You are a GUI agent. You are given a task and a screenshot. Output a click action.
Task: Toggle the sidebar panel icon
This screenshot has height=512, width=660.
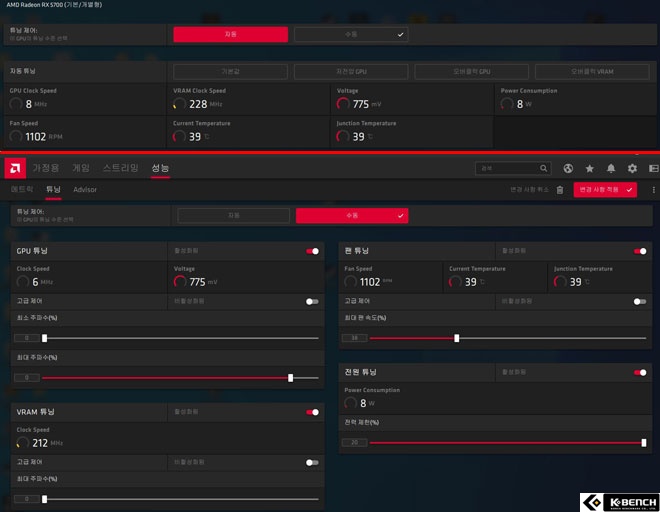pyautogui.click(x=654, y=168)
